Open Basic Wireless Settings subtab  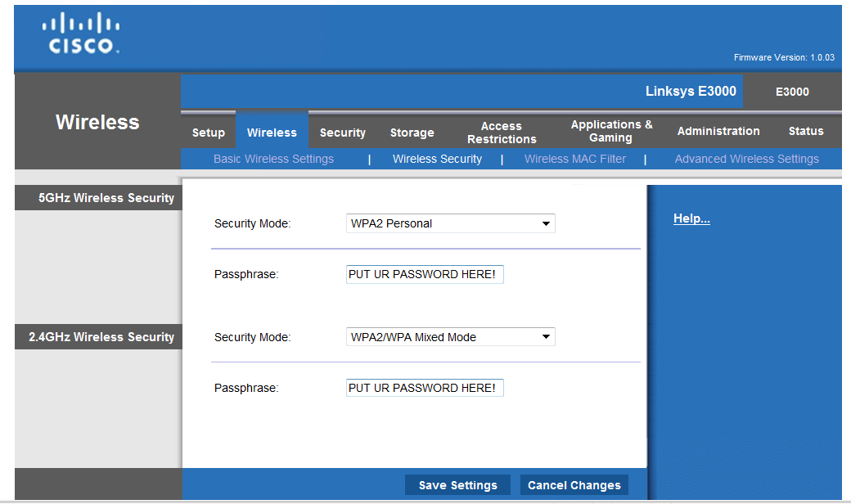[273, 159]
